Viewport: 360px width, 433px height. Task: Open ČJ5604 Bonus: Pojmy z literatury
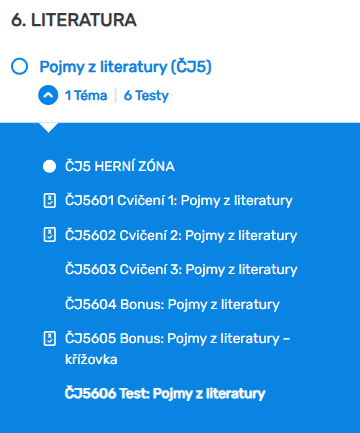(172, 304)
